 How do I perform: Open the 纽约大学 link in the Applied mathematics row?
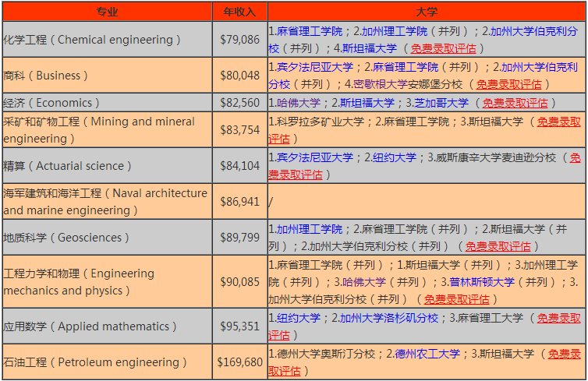[x=299, y=318]
